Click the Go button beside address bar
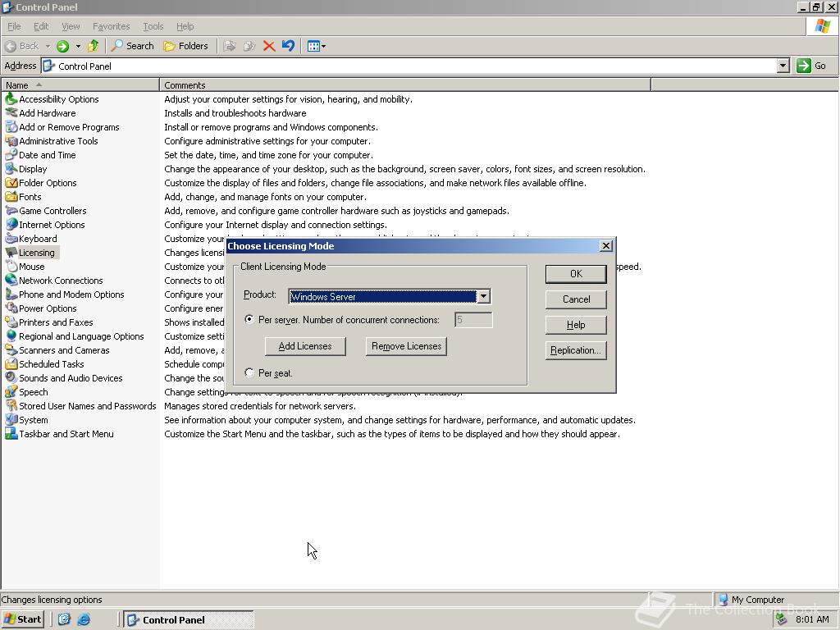 [x=811, y=66]
